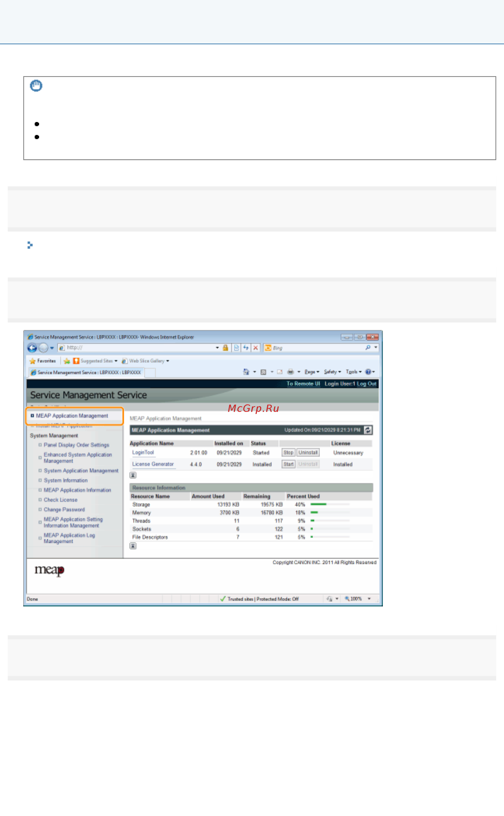Open MEAP Application Information link
The width and height of the screenshot is (504, 816).
(x=77, y=490)
